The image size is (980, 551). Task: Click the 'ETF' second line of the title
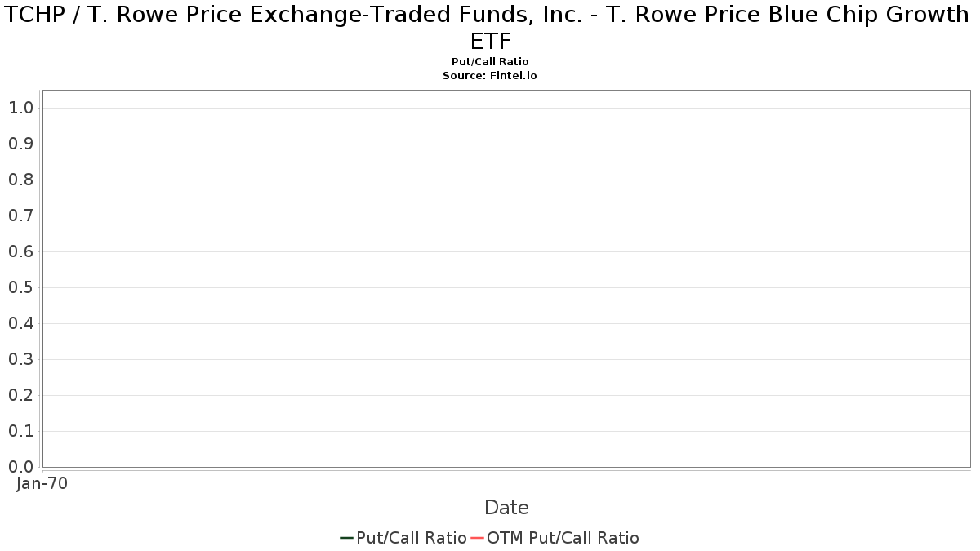tap(490, 42)
